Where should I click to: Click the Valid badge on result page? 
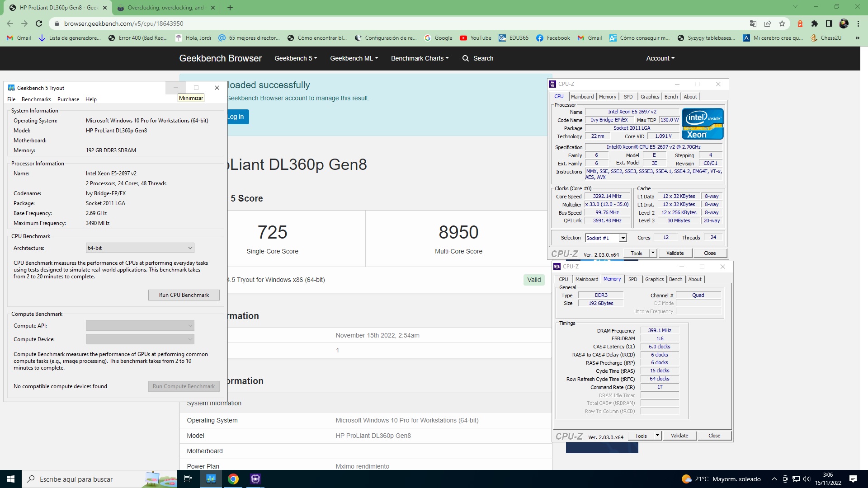tap(534, 280)
